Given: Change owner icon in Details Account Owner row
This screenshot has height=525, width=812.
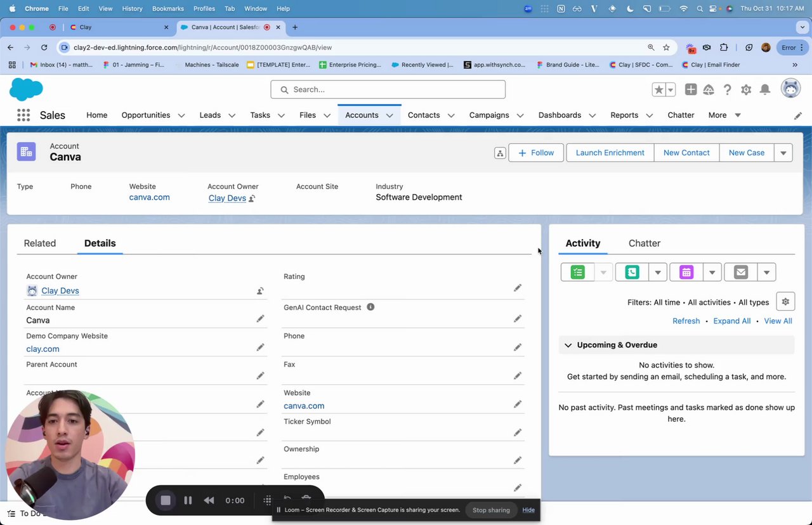Looking at the screenshot, I should 260,291.
